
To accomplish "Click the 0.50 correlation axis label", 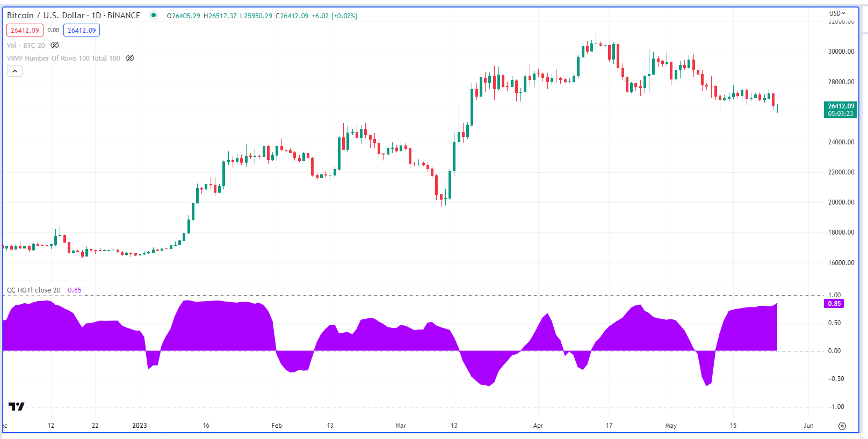I will [x=834, y=323].
